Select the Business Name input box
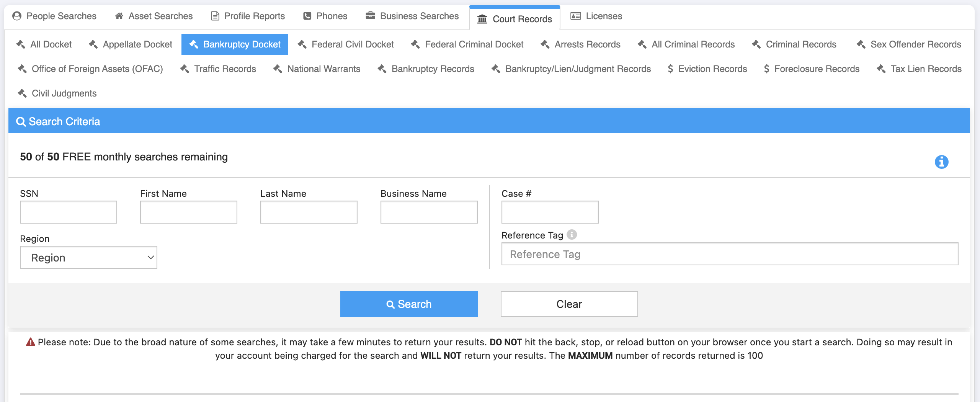Screen dimensions: 980x402 tap(429, 212)
